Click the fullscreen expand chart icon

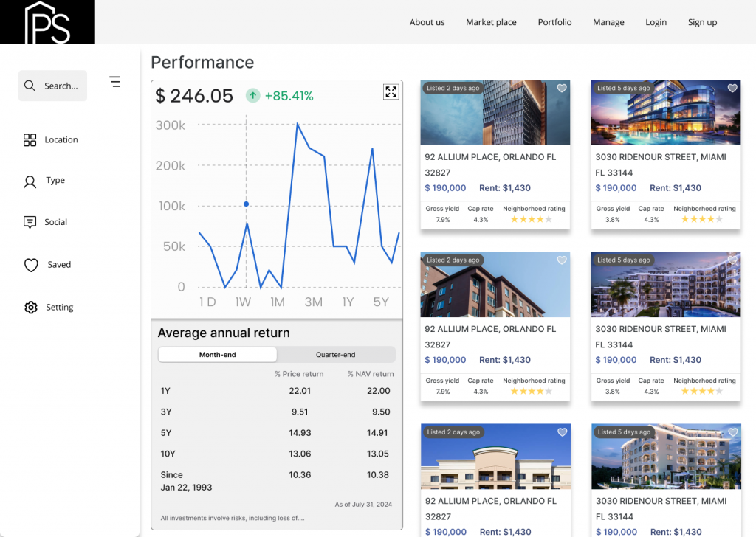pyautogui.click(x=391, y=91)
